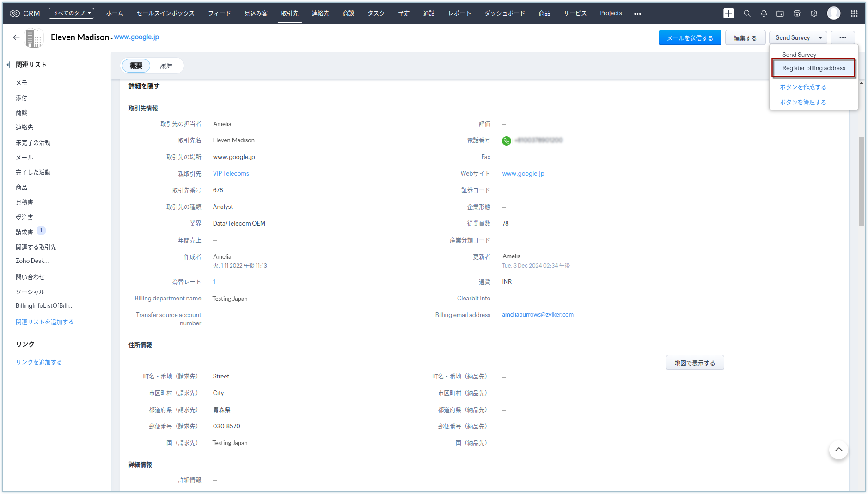The image size is (868, 494).
Task: Click the scroll-to-top chevron button
Action: point(838,450)
